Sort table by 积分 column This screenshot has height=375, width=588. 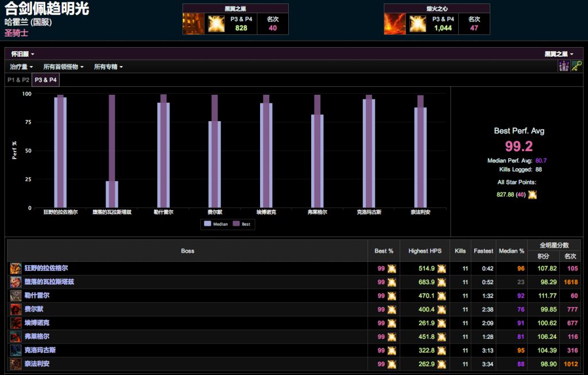tap(543, 256)
